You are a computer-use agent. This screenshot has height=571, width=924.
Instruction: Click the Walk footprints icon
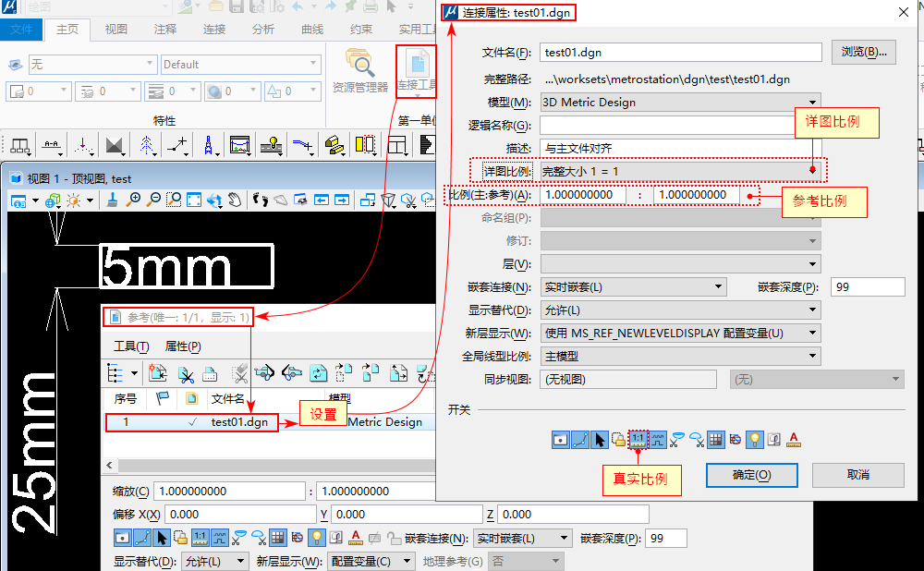(260, 200)
